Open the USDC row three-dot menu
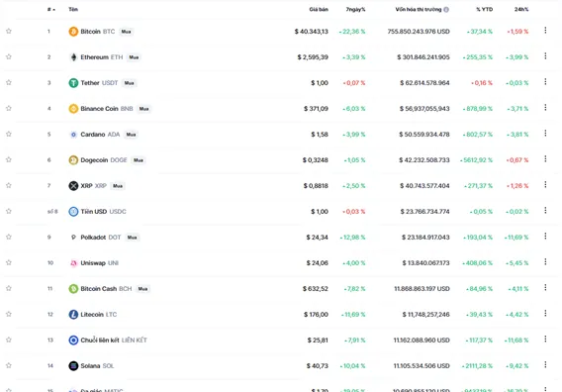Image resolution: width=562 pixels, height=392 pixels. tap(545, 210)
